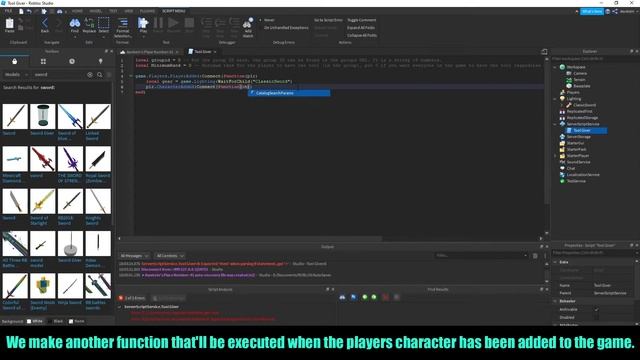Collapse the Lighting node in Explorer
640x360 pixels.
point(555,99)
